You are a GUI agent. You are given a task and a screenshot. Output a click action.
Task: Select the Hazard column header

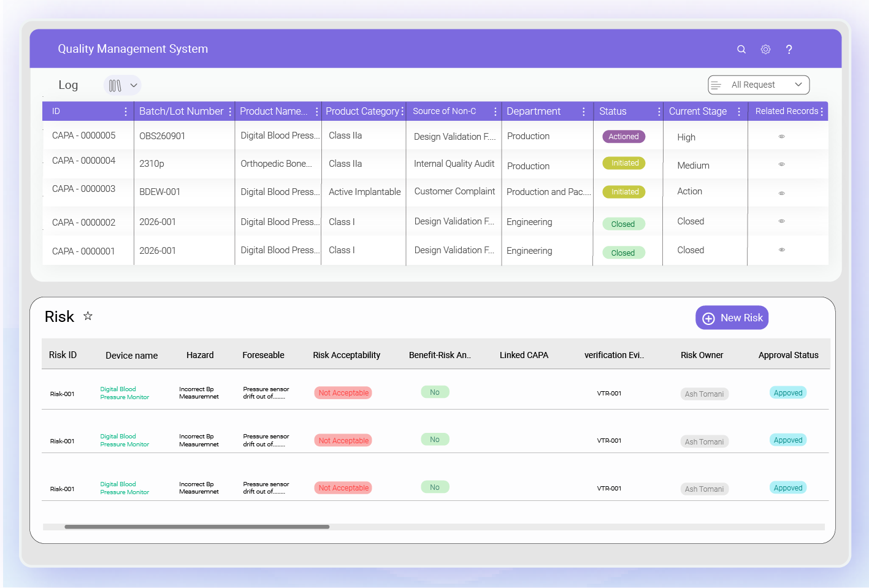[200, 355]
